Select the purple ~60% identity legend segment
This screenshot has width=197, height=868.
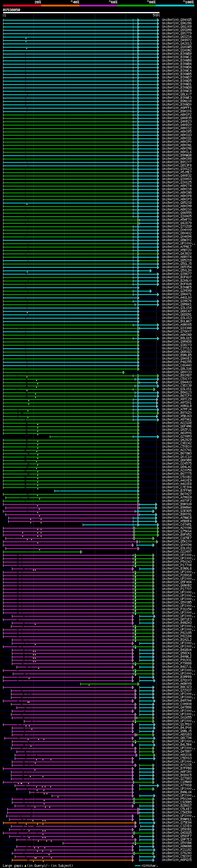(98, 6)
